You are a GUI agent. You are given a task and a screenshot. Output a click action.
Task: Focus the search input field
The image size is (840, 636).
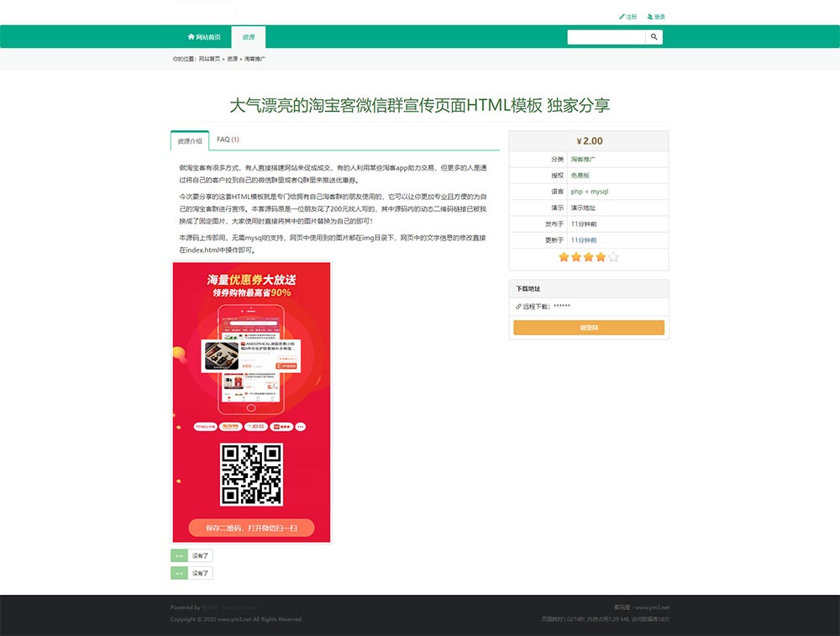[606, 37]
